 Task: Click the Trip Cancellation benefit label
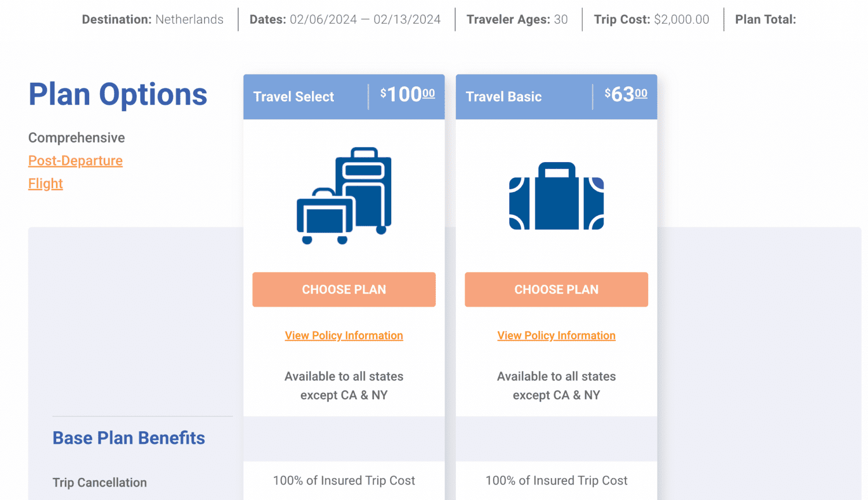(100, 482)
